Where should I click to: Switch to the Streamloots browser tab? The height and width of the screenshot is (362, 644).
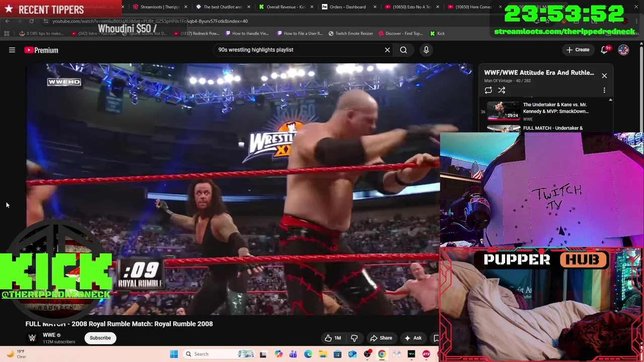160,7
